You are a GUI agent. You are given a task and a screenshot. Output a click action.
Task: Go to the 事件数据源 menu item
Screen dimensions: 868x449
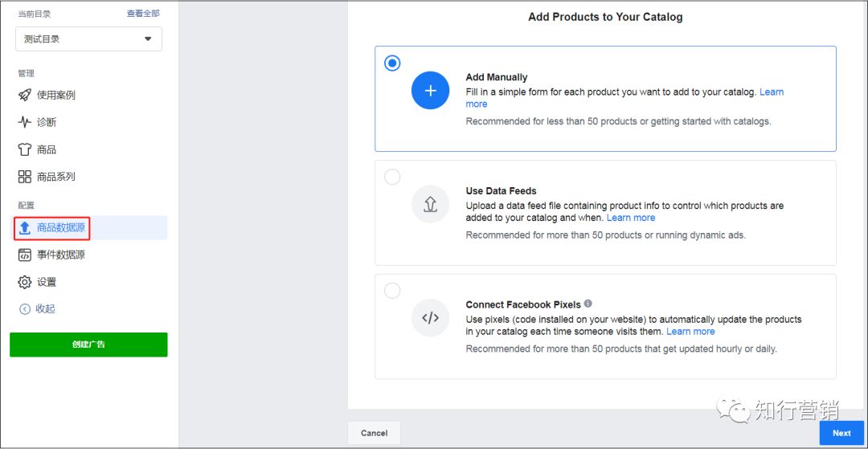pos(60,255)
